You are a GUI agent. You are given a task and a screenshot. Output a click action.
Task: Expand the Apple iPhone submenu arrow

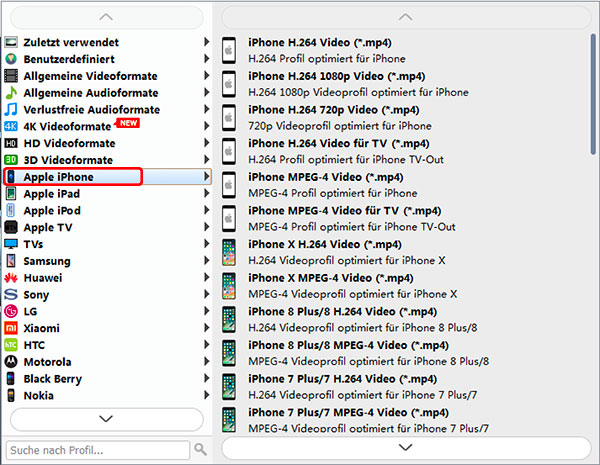[207, 176]
